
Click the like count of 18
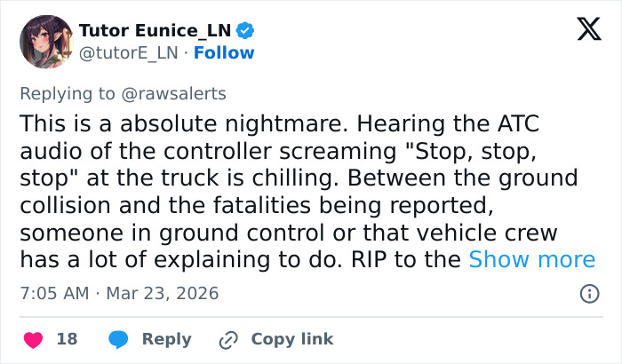coord(67,339)
